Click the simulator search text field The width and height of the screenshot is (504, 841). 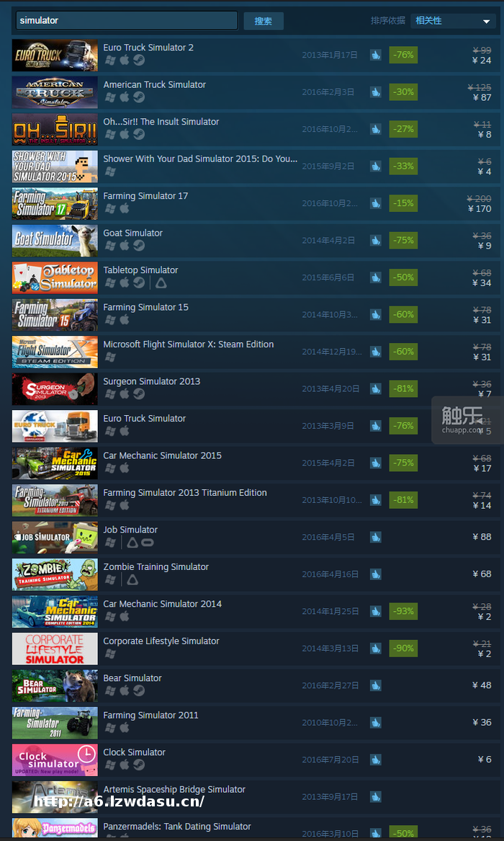pos(127,20)
